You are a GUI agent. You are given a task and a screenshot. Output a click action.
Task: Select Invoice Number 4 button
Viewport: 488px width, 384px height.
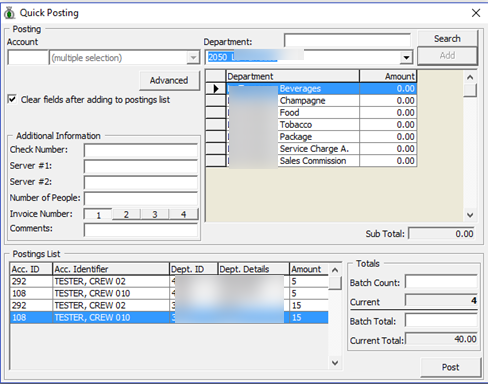click(183, 214)
